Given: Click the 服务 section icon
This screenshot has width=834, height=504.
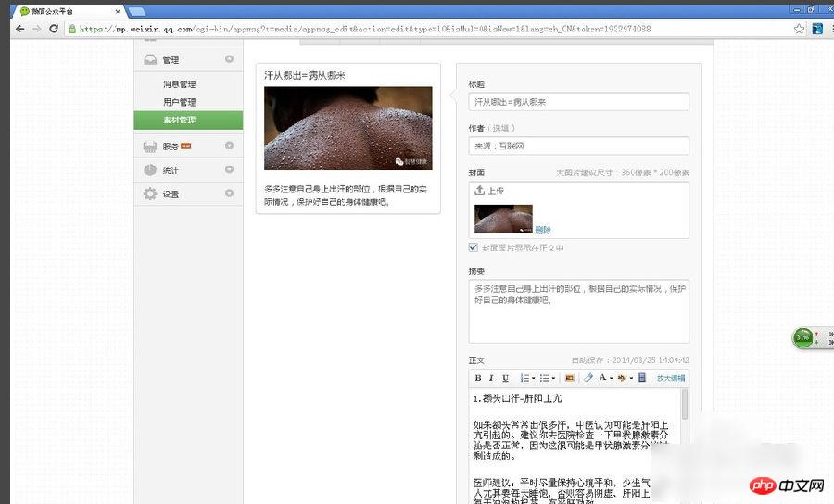Looking at the screenshot, I should tap(150, 146).
